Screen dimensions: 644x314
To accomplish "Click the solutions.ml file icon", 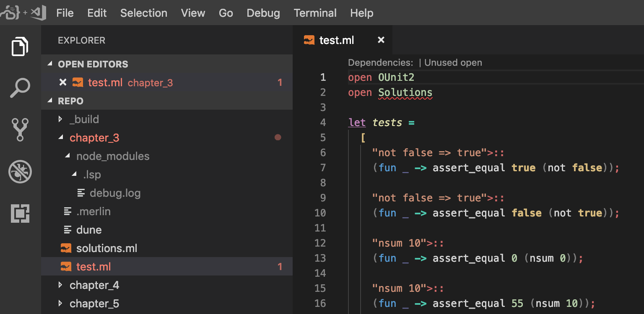I will click(x=66, y=248).
